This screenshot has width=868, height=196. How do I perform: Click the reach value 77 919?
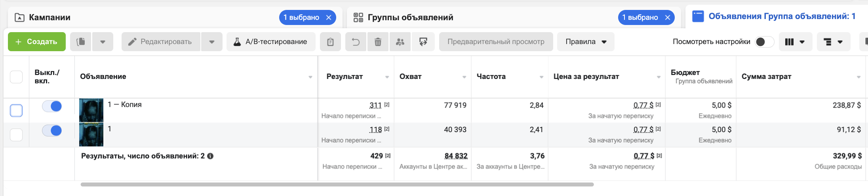click(x=455, y=105)
